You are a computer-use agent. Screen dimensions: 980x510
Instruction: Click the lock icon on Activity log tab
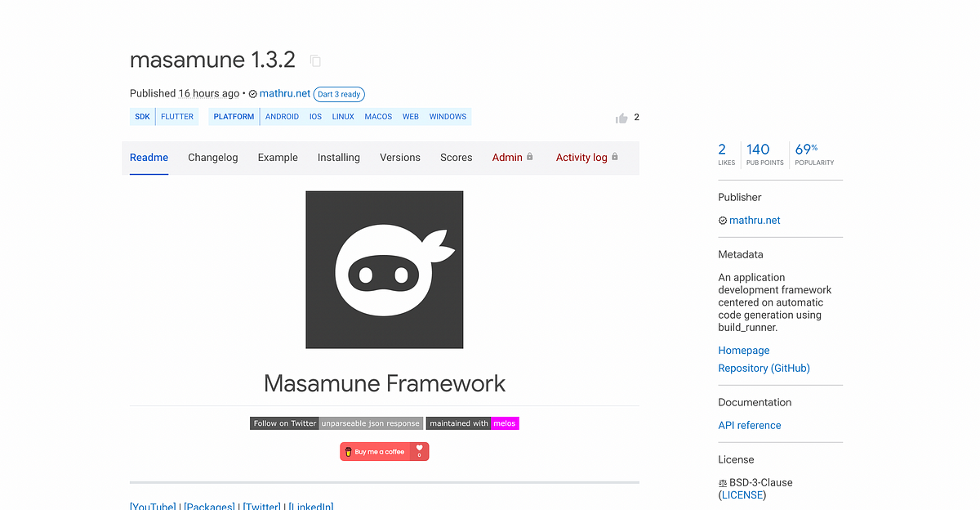tap(615, 157)
